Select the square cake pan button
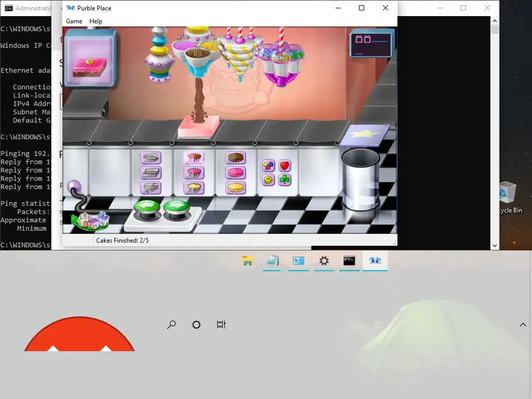This screenshot has height=399, width=532. tap(151, 172)
